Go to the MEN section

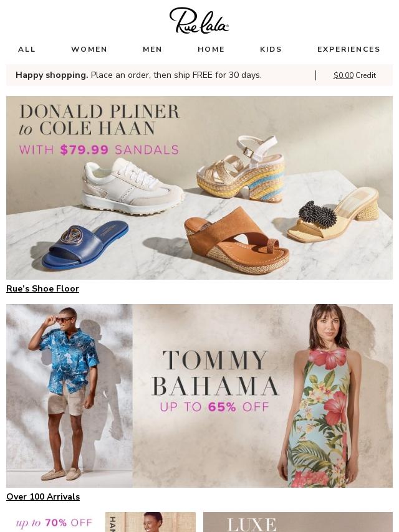coord(153,49)
